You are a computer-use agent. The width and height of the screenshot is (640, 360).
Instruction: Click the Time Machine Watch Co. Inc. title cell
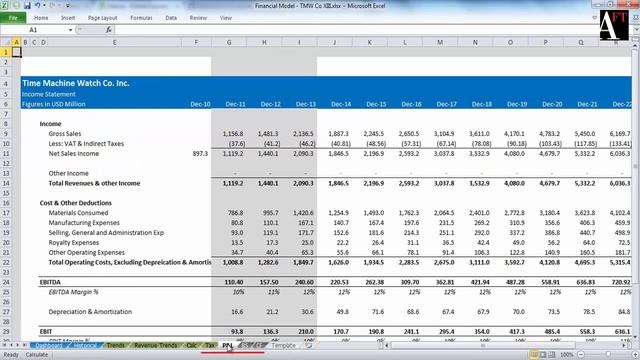(x=76, y=83)
